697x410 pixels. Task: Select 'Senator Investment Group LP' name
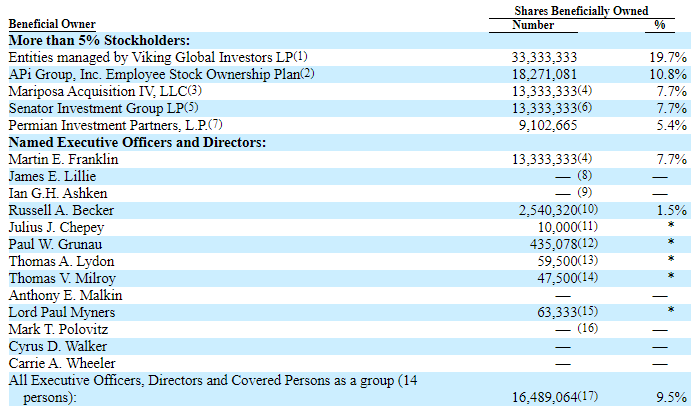(x=96, y=109)
